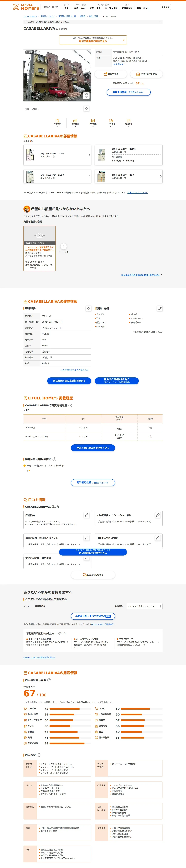Click the スーパー score bar
This screenshot has height=868, width=186.
70,709
